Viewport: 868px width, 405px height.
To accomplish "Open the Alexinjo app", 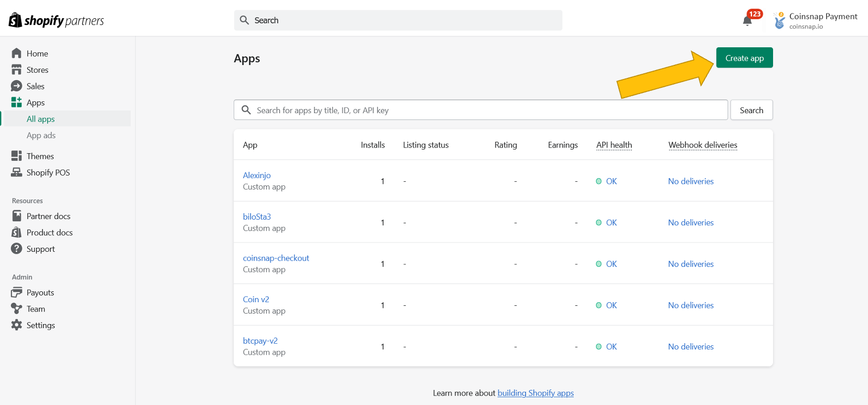I will pos(257,175).
